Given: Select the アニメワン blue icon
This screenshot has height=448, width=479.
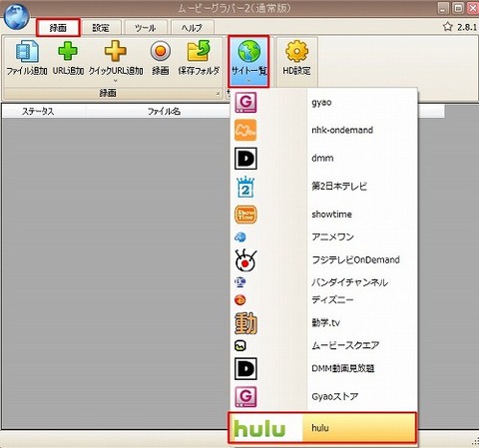Looking at the screenshot, I should [x=240, y=237].
